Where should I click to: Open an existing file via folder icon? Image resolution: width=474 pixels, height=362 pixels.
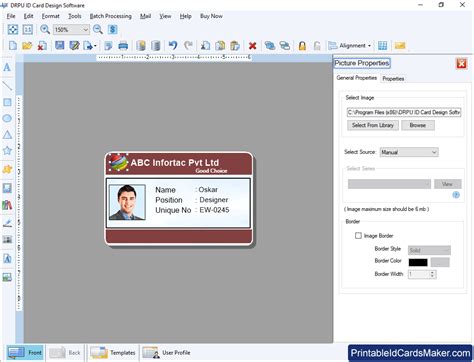(27, 45)
